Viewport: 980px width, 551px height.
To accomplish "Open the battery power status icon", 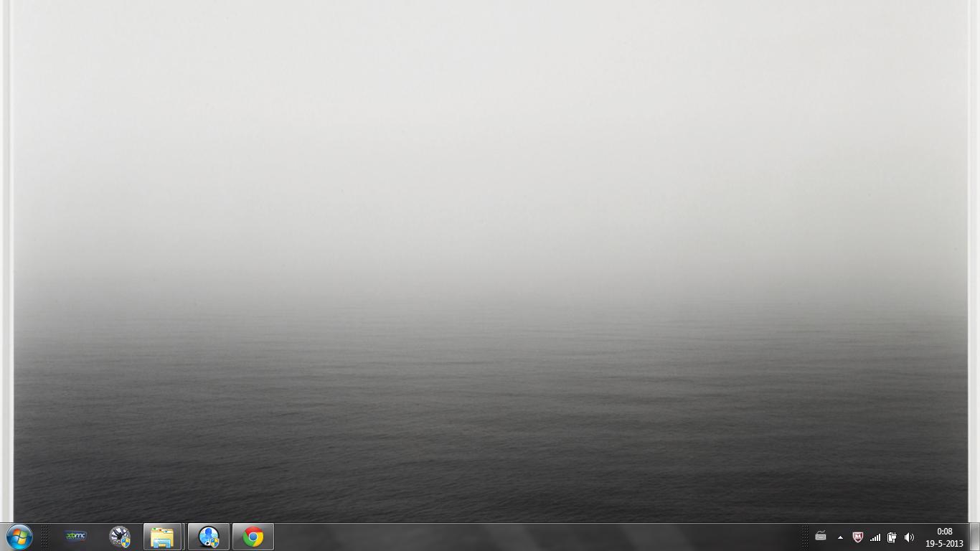I will click(892, 537).
